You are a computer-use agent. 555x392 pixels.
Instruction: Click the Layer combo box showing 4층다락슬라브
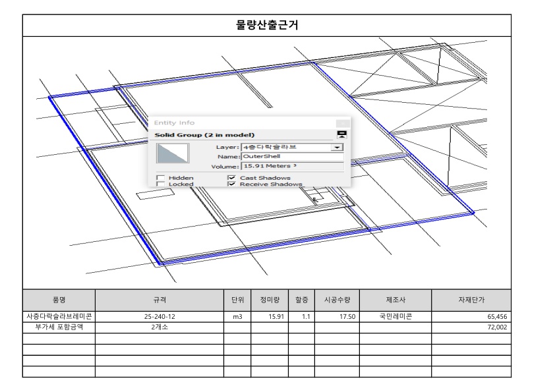click(292, 147)
